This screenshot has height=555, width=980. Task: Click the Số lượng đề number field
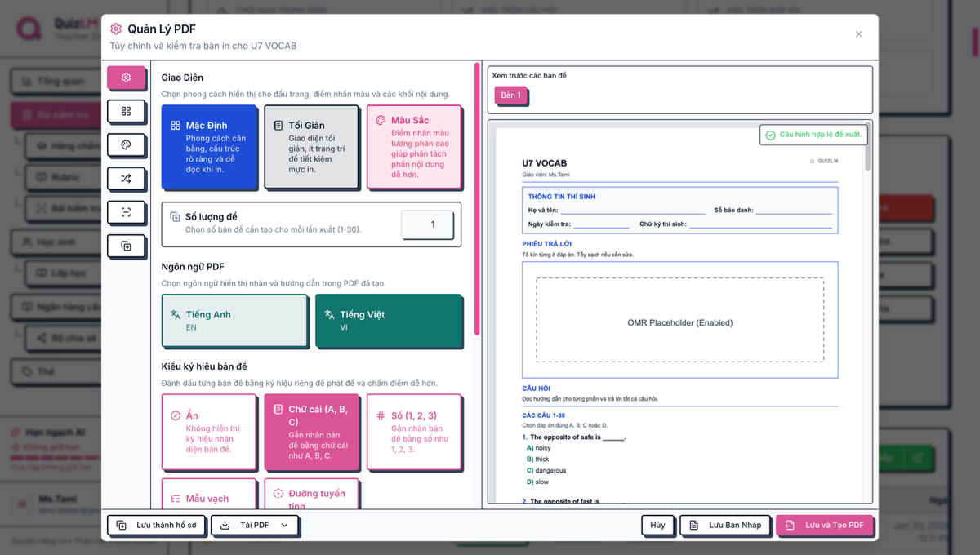[427, 223]
